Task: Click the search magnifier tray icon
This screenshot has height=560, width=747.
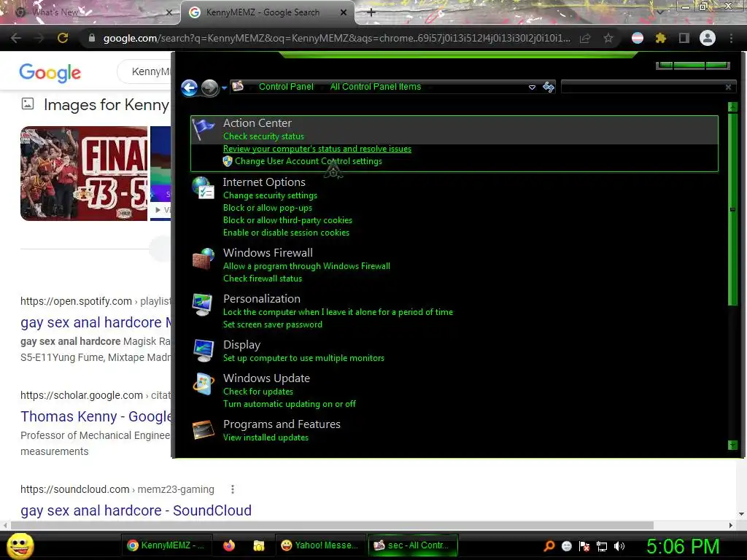Action: coord(549,546)
